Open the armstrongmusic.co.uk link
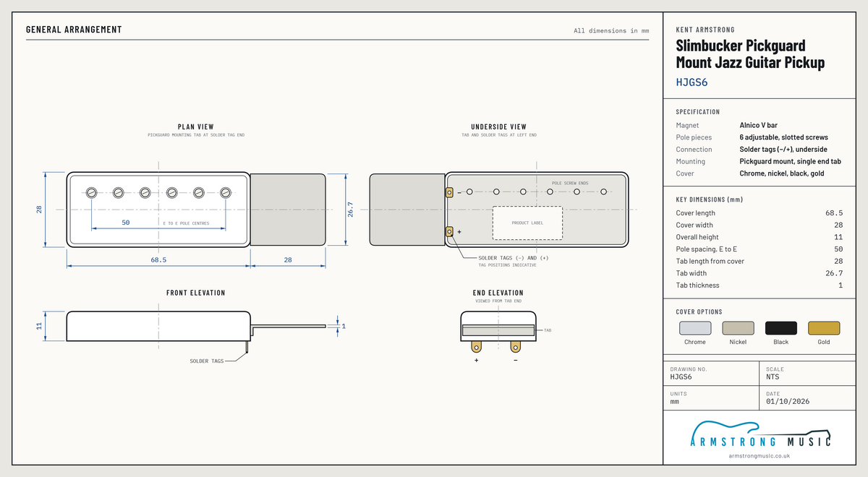This screenshot has height=477, width=868. pos(759,455)
